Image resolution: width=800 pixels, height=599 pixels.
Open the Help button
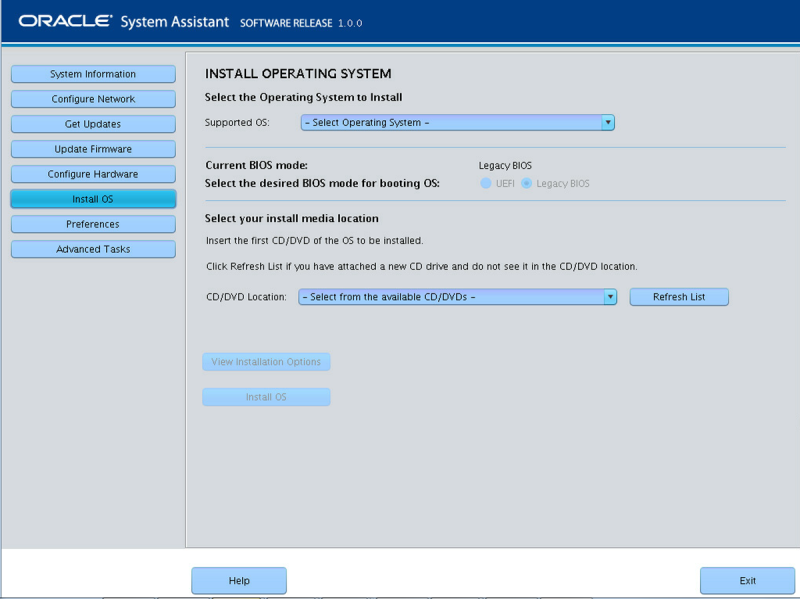[x=239, y=581]
